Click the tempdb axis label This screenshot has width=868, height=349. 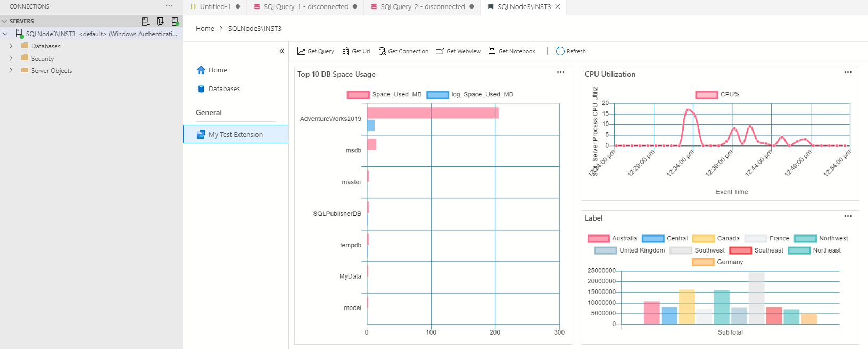tap(351, 245)
